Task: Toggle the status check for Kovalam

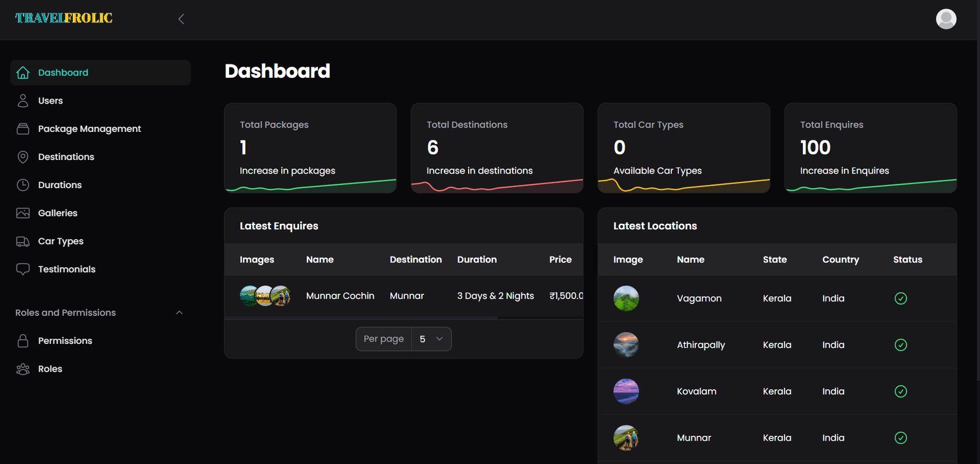Action: (x=900, y=392)
